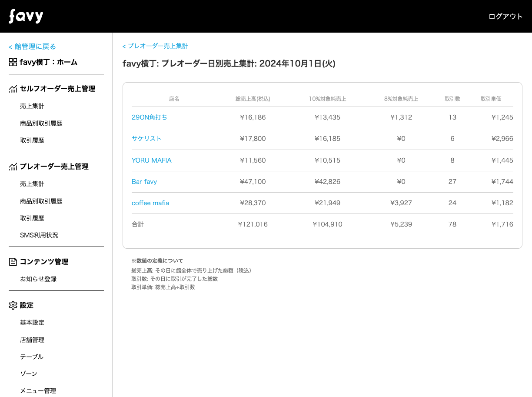Click the favy横丁 home grid icon
532x397 pixels.
click(x=13, y=62)
